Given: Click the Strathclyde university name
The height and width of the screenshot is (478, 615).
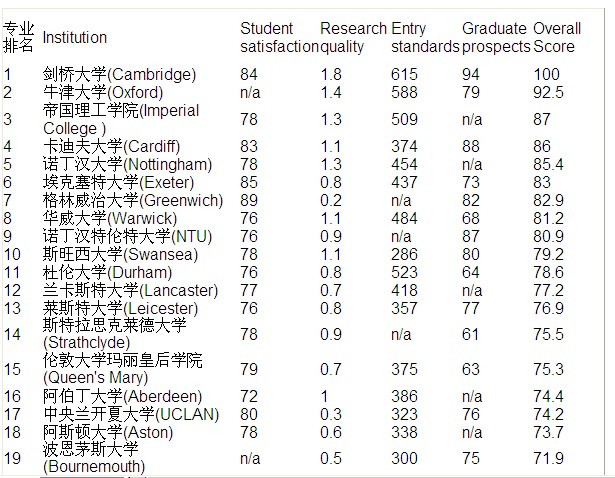Looking at the screenshot, I should coord(115,334).
